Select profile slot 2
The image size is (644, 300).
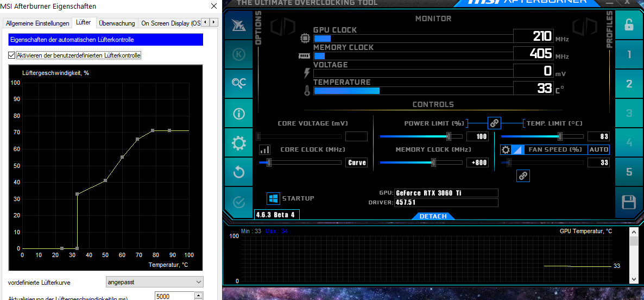tap(629, 84)
